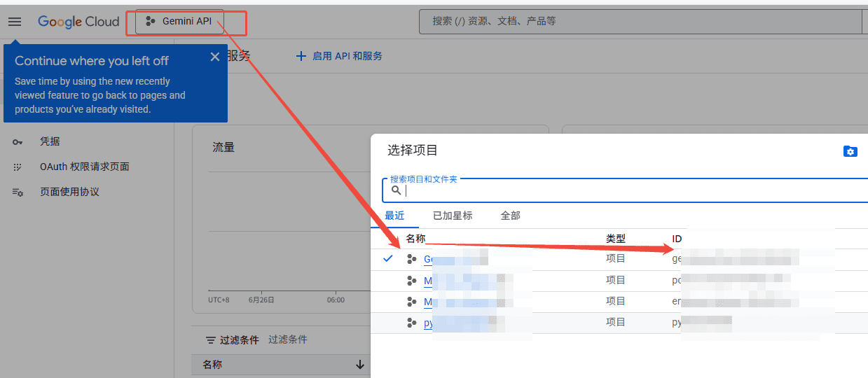Switch to the 全部 tab
The image size is (868, 378).
[510, 216]
